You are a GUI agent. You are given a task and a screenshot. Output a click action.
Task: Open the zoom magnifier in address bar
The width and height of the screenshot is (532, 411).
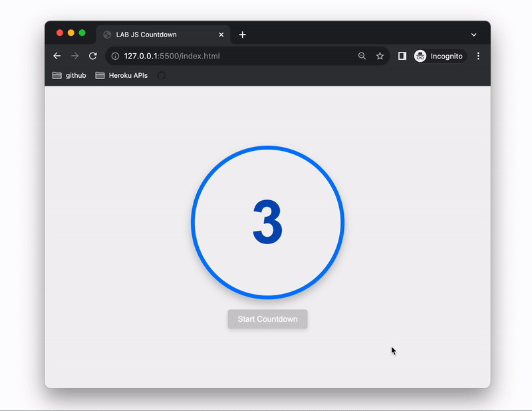tap(362, 56)
